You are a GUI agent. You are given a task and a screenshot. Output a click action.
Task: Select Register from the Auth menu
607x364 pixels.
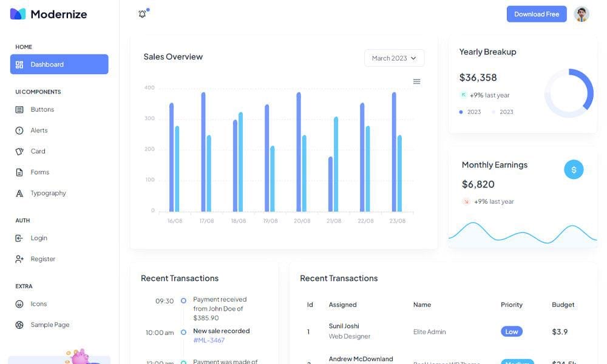tap(42, 258)
